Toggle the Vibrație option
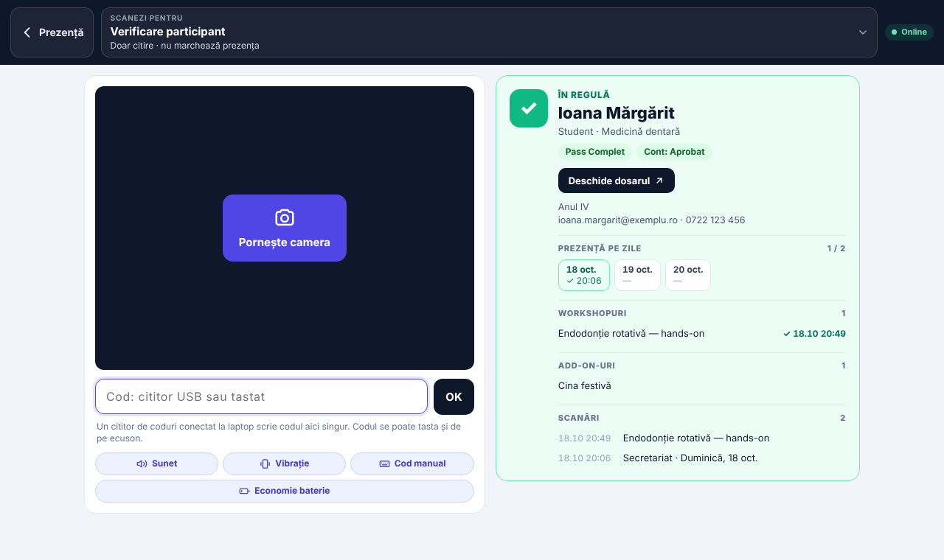The image size is (944, 560). (x=284, y=463)
